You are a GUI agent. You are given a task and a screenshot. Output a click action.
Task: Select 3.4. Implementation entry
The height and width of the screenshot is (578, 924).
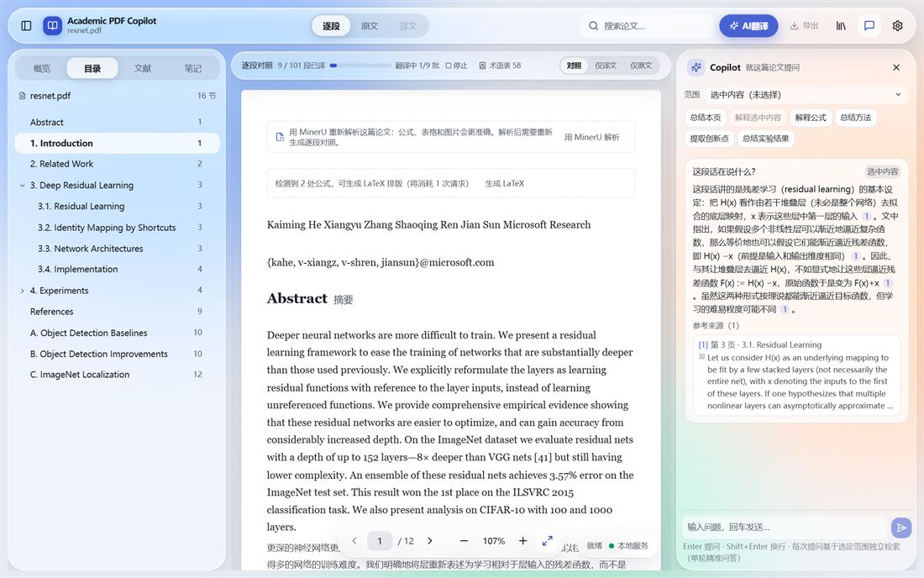(x=118, y=270)
